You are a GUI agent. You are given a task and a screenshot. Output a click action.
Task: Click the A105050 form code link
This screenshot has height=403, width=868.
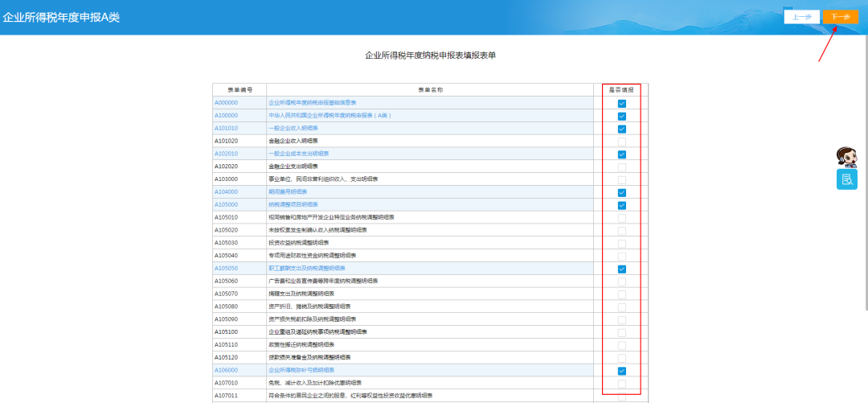click(226, 269)
